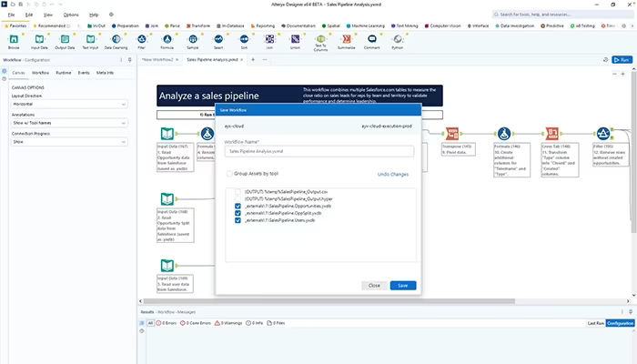This screenshot has width=637, height=364.
Task: Switch to the Reporting tool category
Action: (x=263, y=25)
